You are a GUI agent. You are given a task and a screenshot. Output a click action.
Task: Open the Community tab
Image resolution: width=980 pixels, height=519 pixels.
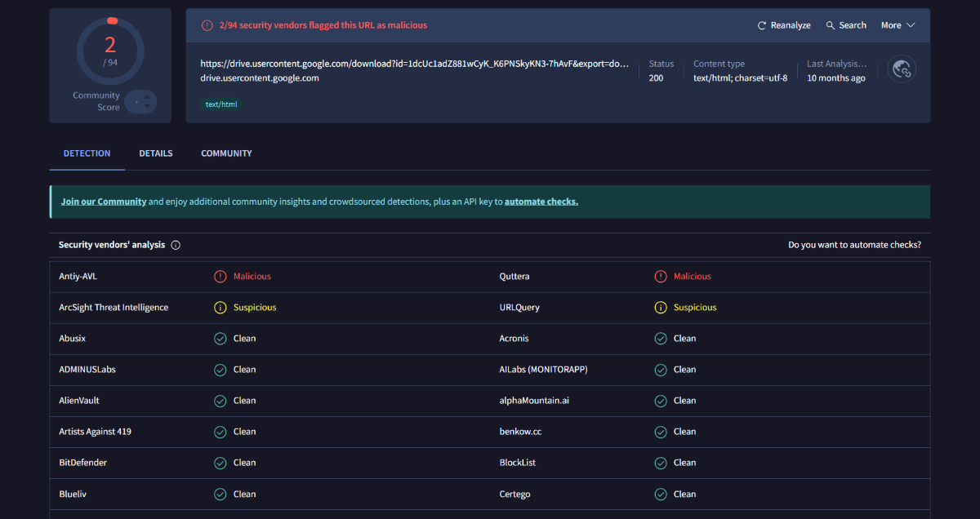point(226,153)
